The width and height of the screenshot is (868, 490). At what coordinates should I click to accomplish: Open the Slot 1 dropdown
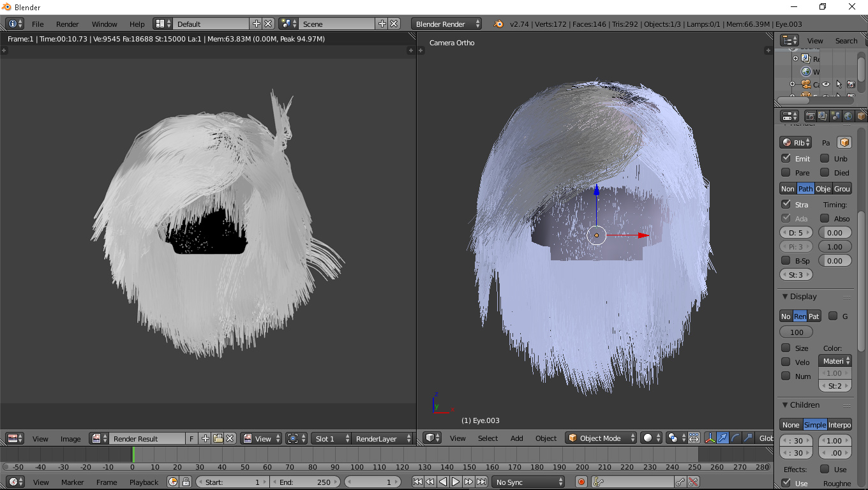click(x=331, y=438)
